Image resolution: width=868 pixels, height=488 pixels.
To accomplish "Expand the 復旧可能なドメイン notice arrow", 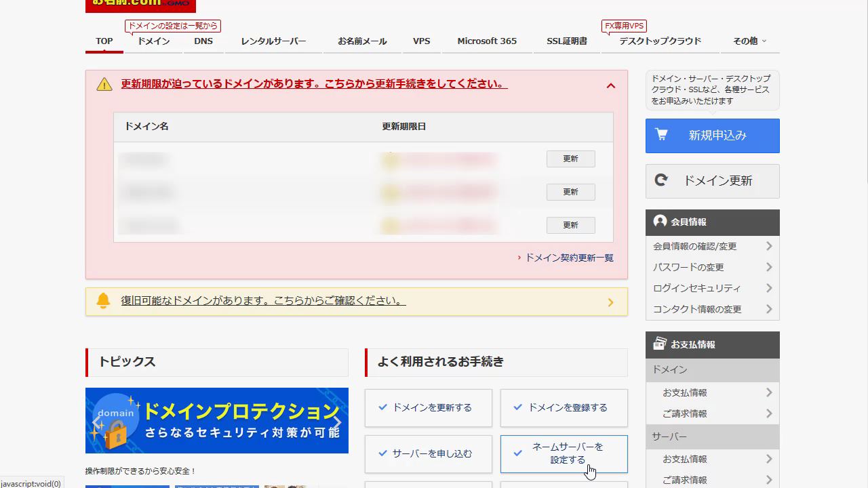I will [x=610, y=302].
